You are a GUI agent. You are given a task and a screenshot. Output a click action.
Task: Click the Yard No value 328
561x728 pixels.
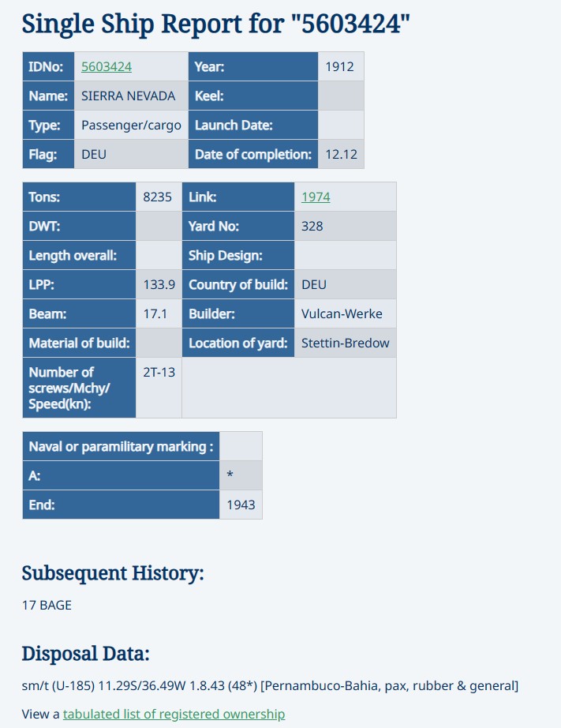[346, 226]
